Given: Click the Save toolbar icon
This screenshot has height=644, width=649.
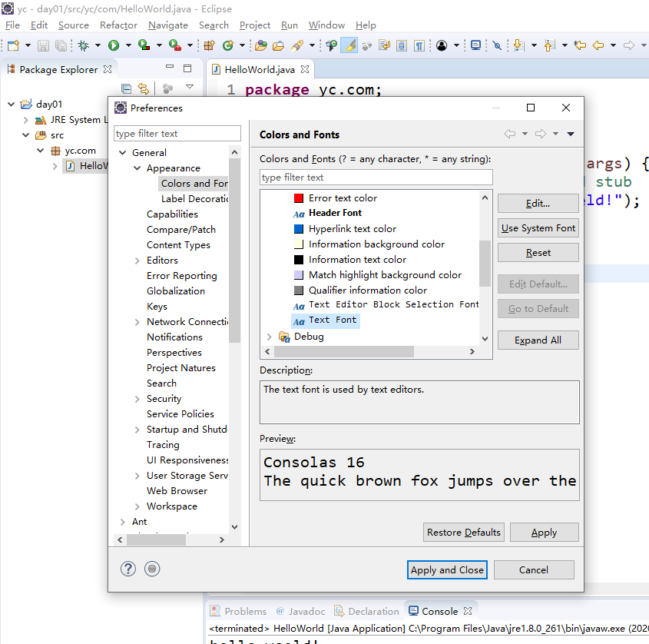Looking at the screenshot, I should pyautogui.click(x=43, y=45).
